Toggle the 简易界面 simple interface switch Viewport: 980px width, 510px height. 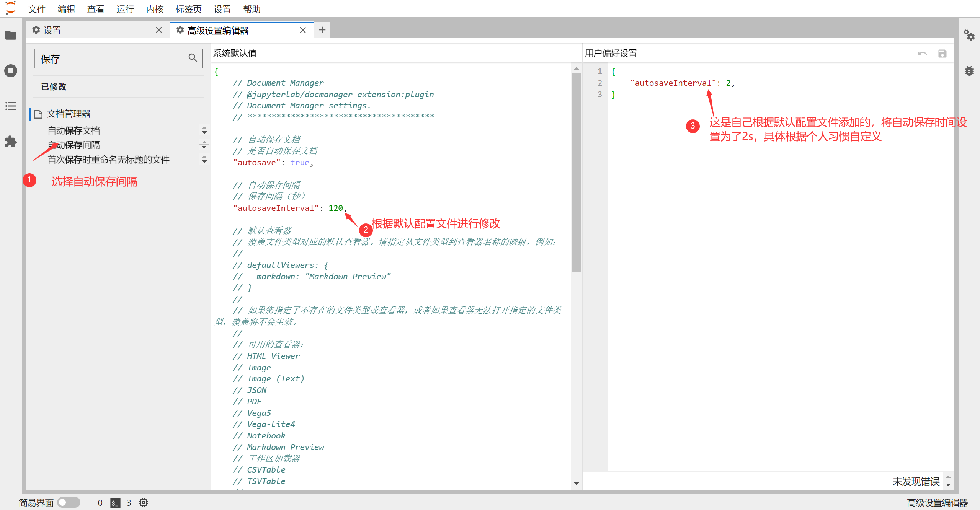point(69,502)
